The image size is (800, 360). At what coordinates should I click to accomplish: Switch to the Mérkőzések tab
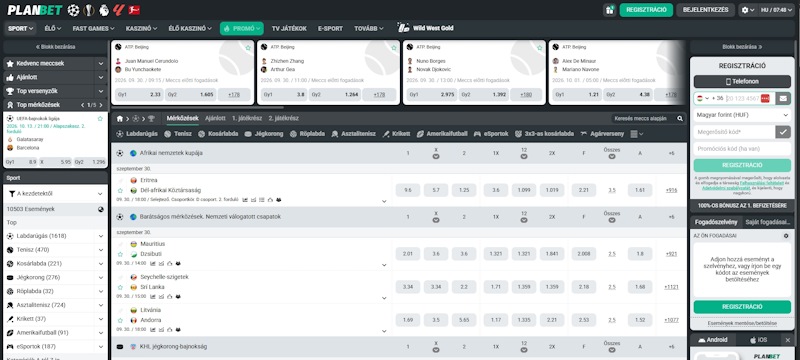(x=183, y=118)
